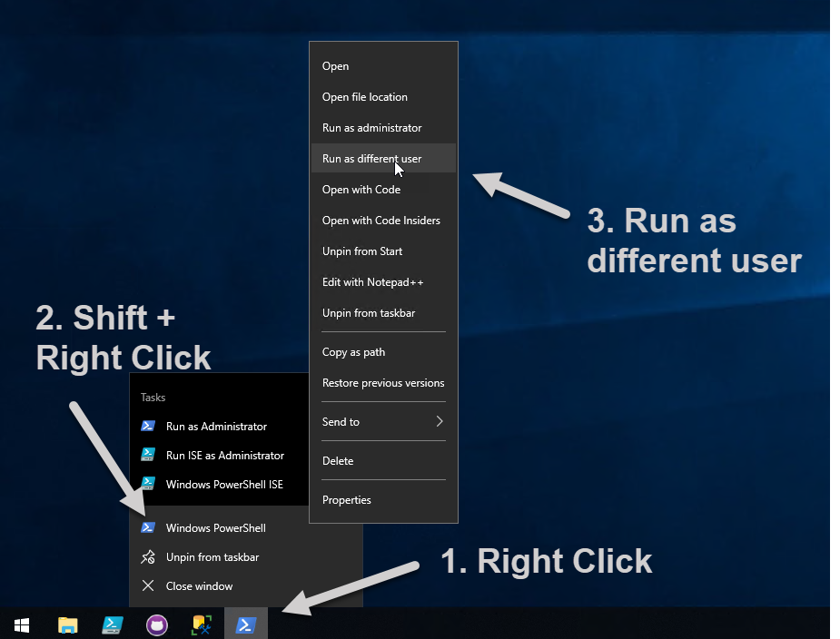Choose Unpin from taskbar in context menu

383,313
